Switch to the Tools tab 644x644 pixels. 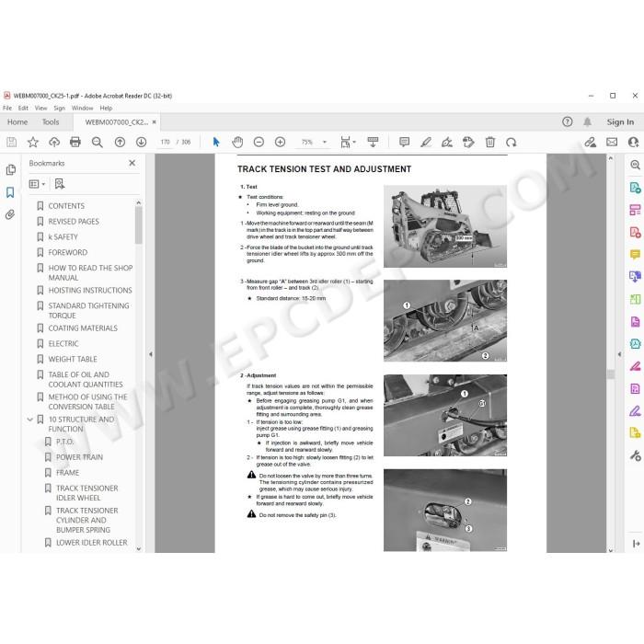click(x=51, y=122)
